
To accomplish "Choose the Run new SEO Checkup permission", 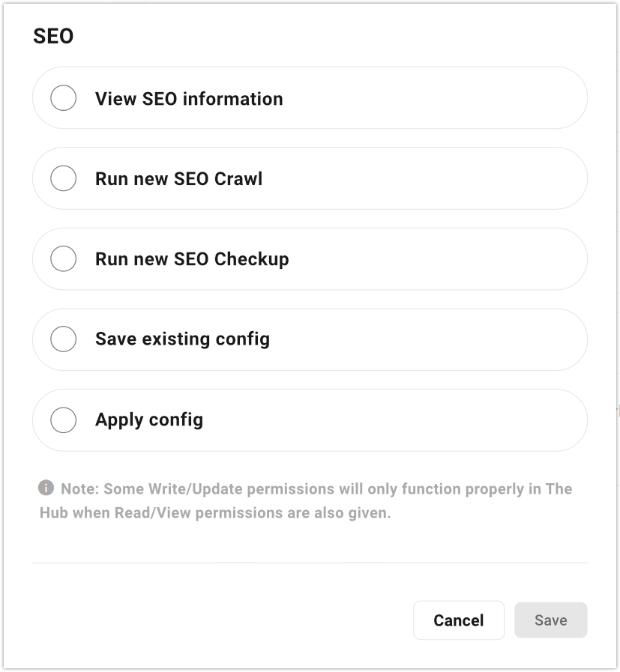I will (63, 258).
